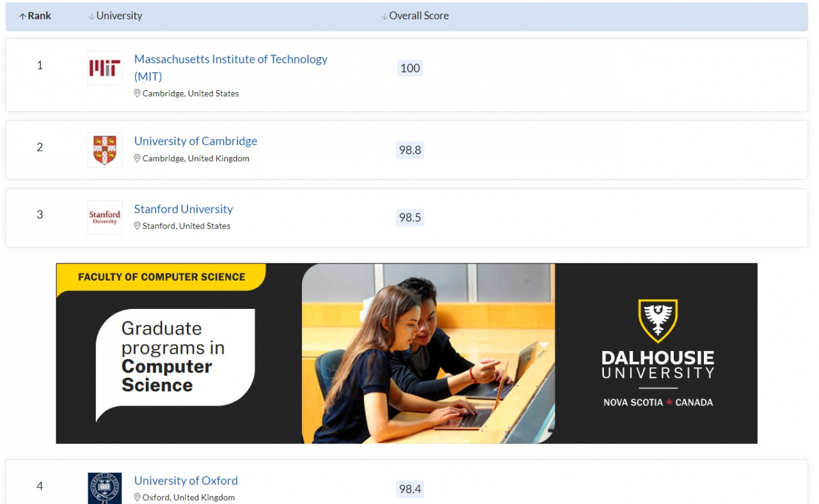Select the Cambridge overall score 98.8
This screenshot has height=504, width=819.
pyautogui.click(x=410, y=150)
